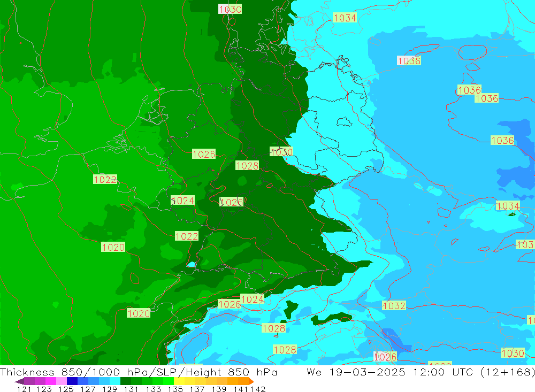Select the legend value 127
This screenshot has width=535, height=392.
pos(87,389)
